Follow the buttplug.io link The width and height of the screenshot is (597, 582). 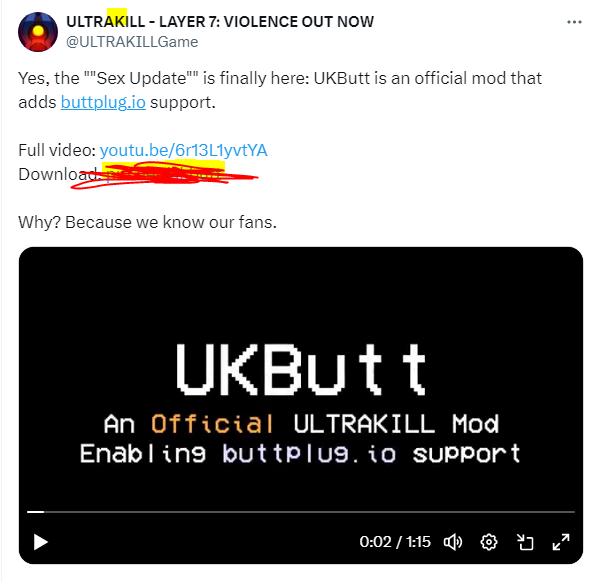click(103, 102)
